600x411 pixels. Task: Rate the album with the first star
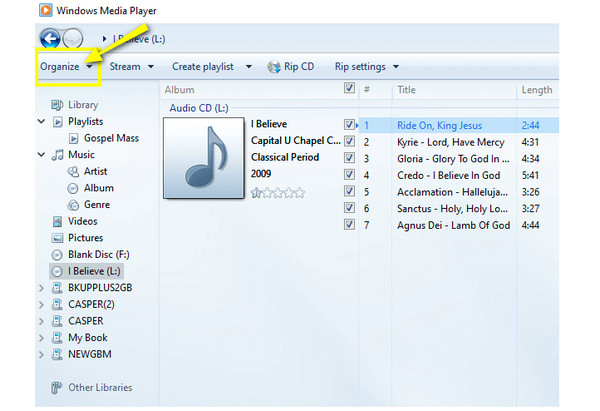click(x=256, y=193)
